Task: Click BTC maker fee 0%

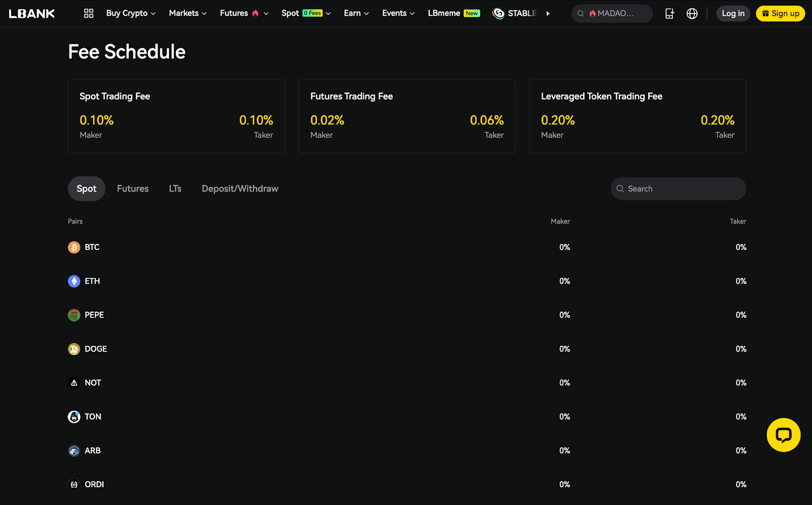Action: click(x=565, y=247)
